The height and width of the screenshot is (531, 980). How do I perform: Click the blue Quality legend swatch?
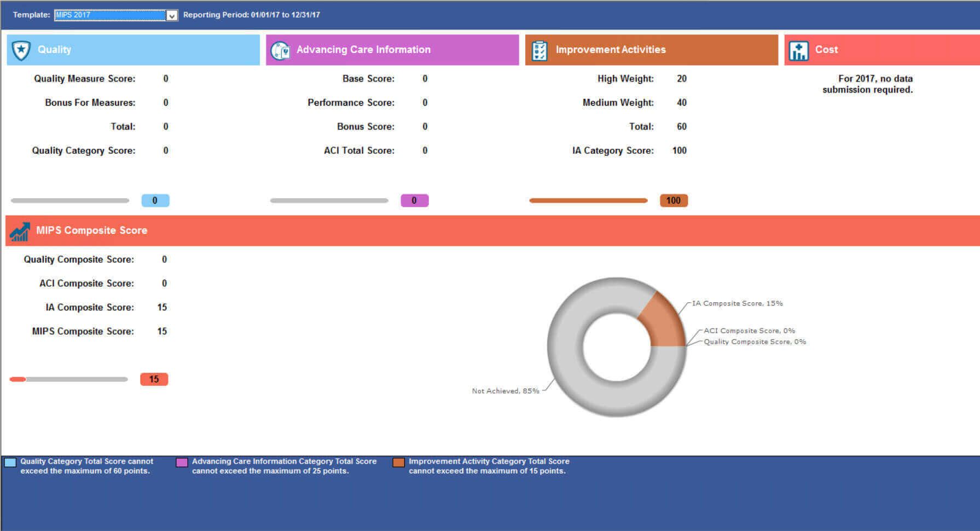tap(10, 463)
